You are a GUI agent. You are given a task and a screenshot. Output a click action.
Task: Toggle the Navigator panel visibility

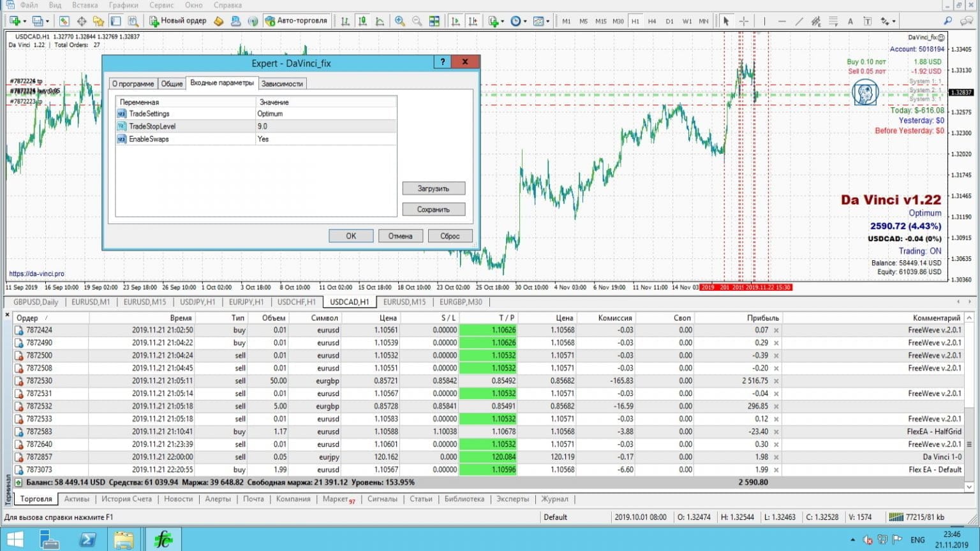(x=99, y=20)
